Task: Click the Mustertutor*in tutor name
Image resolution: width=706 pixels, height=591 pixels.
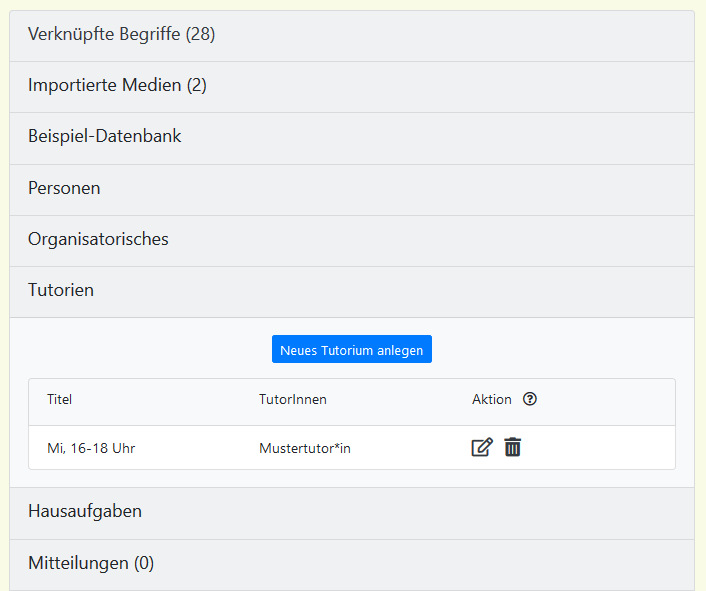Action: tap(304, 449)
